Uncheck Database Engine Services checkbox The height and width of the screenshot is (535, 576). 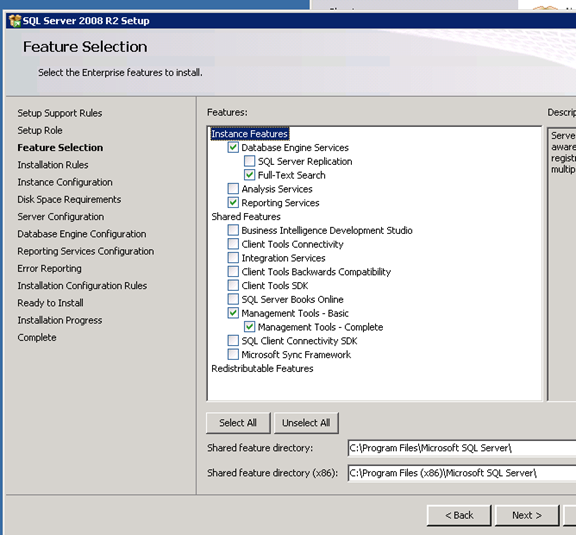click(233, 147)
